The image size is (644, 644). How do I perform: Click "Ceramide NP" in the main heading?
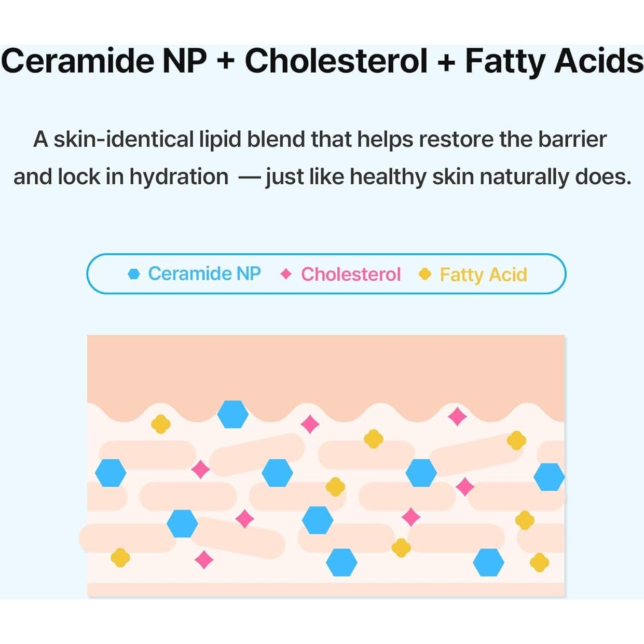104,61
